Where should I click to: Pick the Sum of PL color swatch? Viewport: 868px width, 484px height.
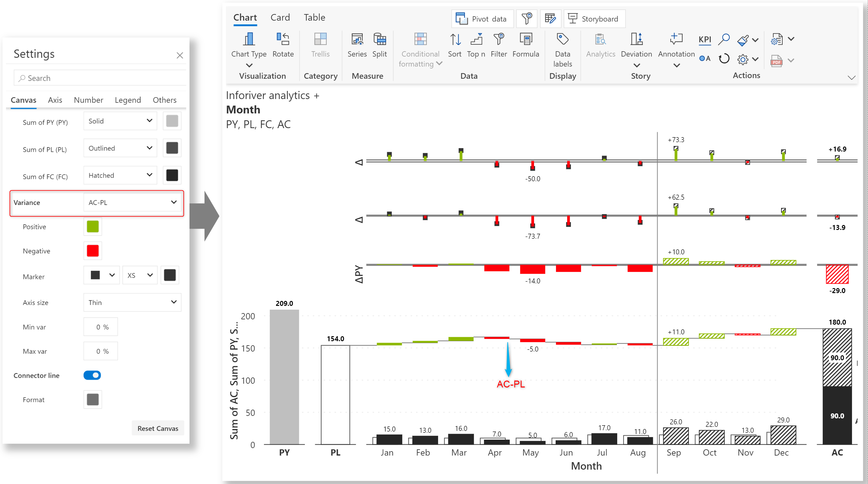tap(172, 148)
